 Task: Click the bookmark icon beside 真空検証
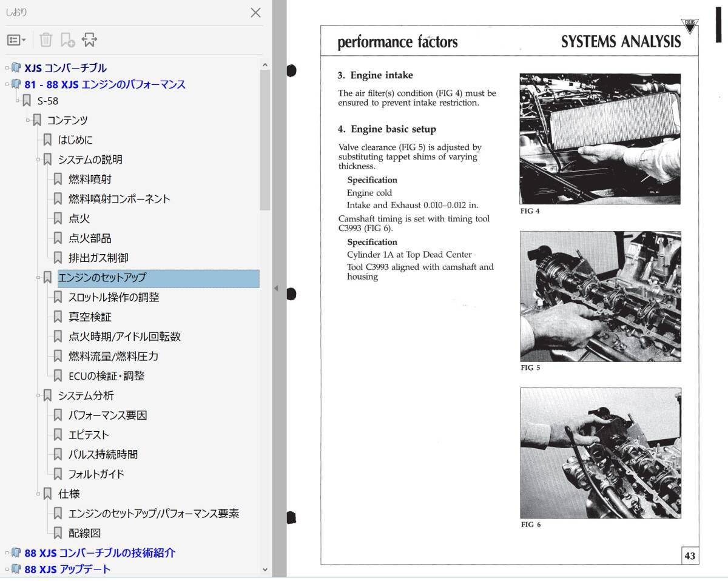(58, 317)
